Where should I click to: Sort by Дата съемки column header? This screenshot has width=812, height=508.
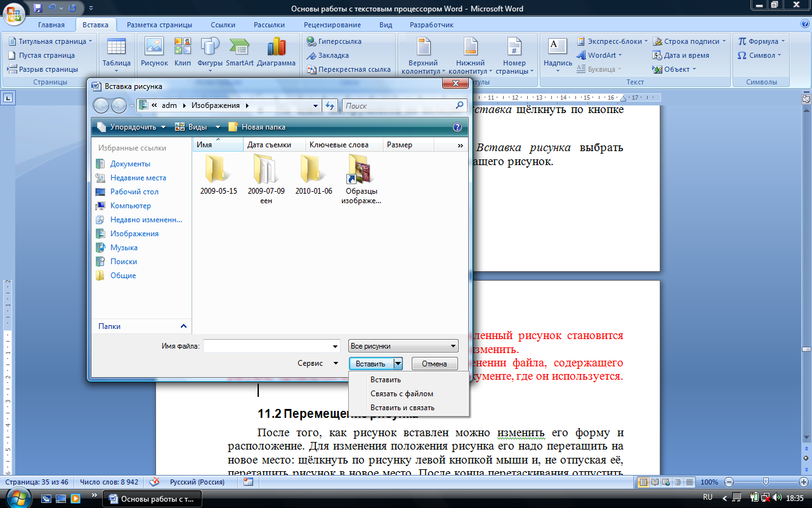tap(274, 145)
